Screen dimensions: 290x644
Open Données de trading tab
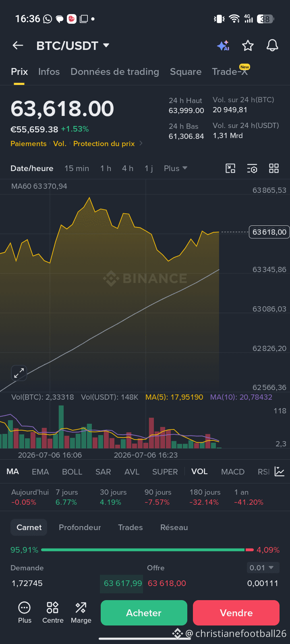(115, 72)
